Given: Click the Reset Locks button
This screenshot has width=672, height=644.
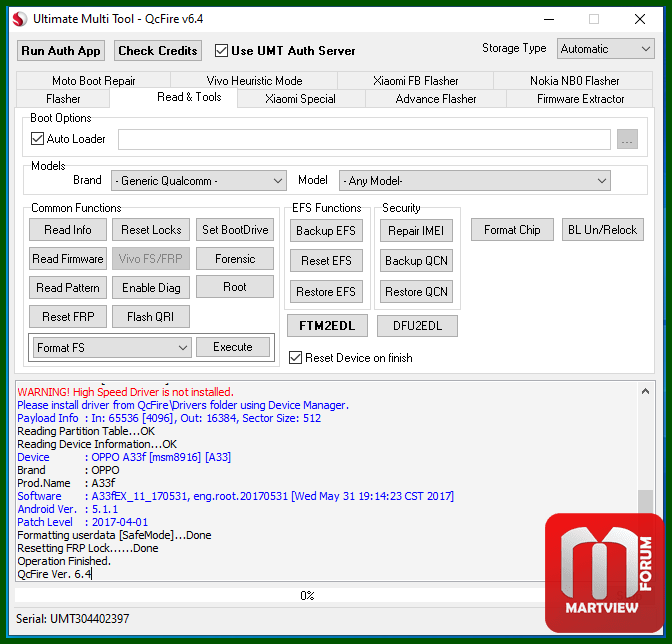Looking at the screenshot, I should (151, 230).
